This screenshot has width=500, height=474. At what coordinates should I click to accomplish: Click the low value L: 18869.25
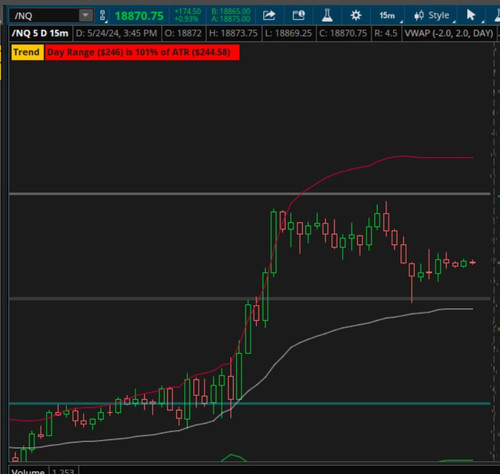288,33
